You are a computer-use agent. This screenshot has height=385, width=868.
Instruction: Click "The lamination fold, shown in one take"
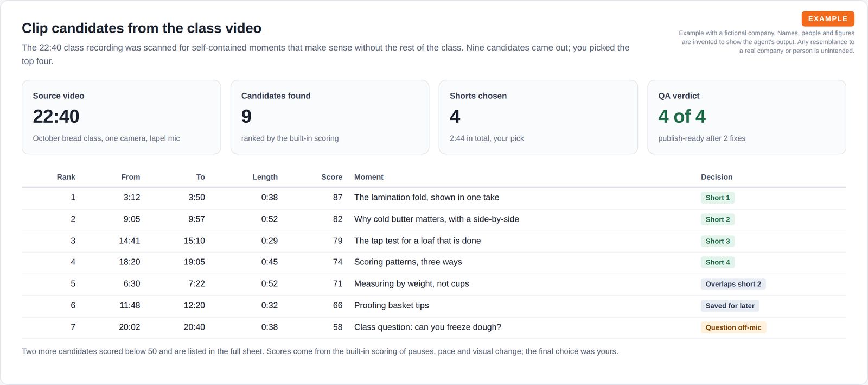(427, 198)
